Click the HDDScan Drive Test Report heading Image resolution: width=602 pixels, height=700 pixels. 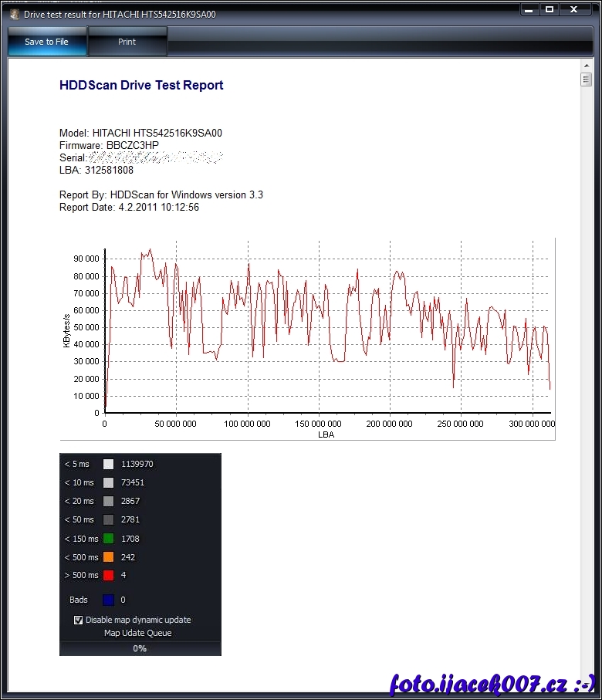coord(141,85)
